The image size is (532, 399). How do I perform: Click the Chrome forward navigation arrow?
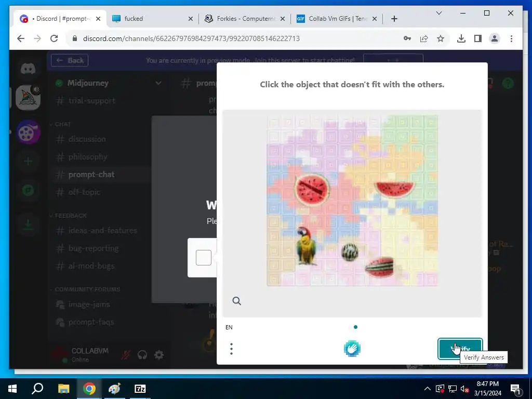[37, 38]
